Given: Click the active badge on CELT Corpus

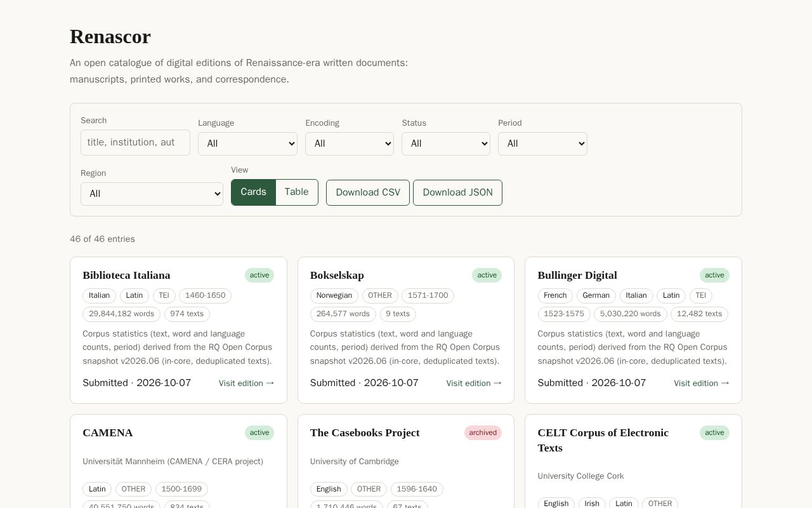Looking at the screenshot, I should coord(714,433).
